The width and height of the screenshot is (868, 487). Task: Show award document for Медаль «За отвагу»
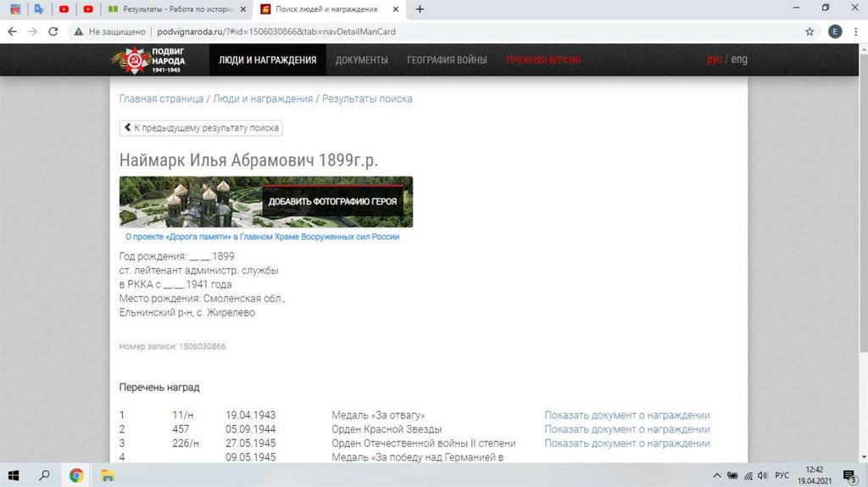click(x=626, y=415)
